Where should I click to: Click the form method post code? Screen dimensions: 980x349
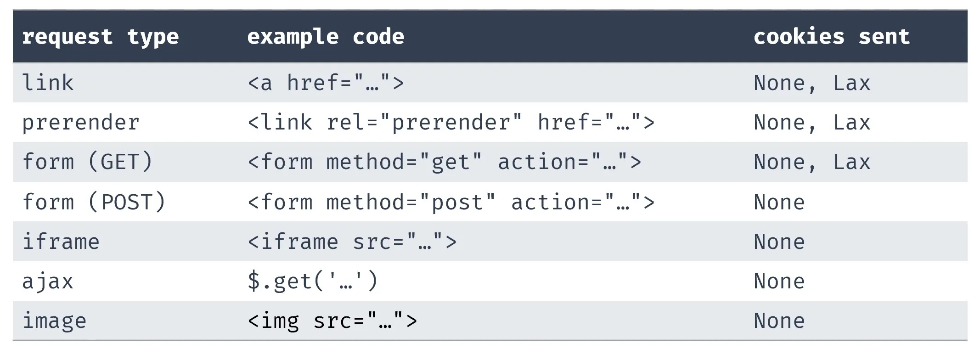tap(451, 202)
